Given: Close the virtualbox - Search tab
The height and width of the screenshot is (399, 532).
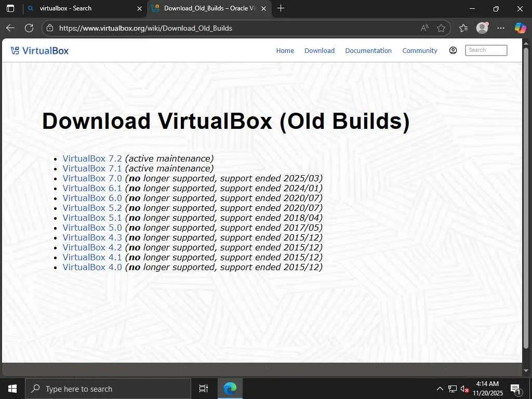Looking at the screenshot, I should pos(139,8).
